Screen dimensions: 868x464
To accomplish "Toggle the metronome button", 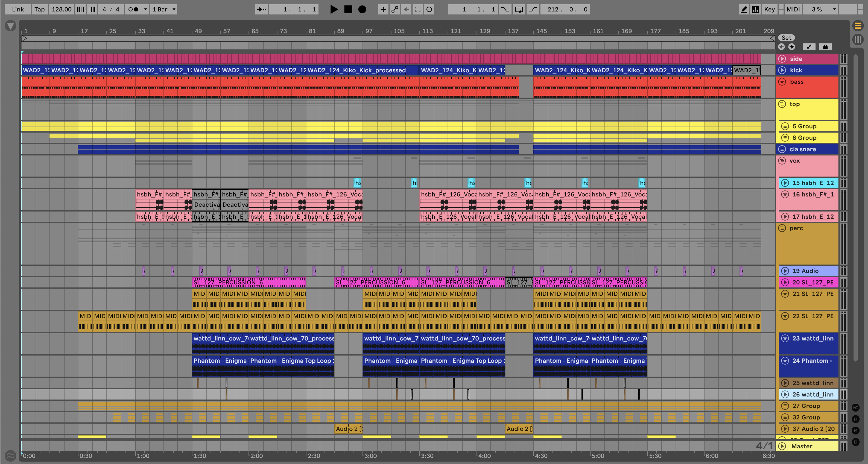I will (x=133, y=9).
